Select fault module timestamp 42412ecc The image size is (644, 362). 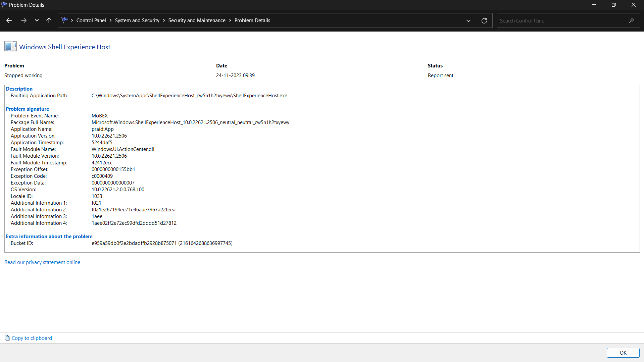(102, 163)
